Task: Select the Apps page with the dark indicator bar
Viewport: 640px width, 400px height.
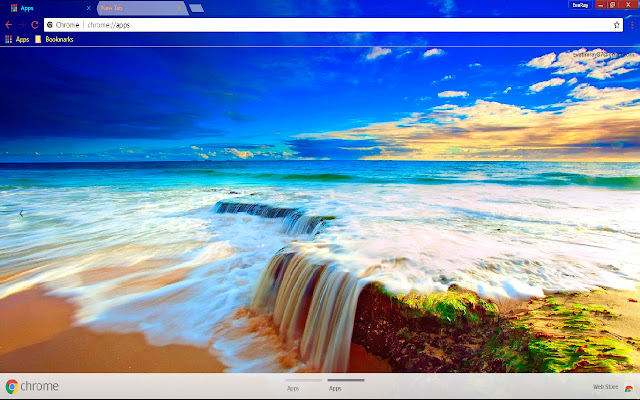Action: click(345, 385)
